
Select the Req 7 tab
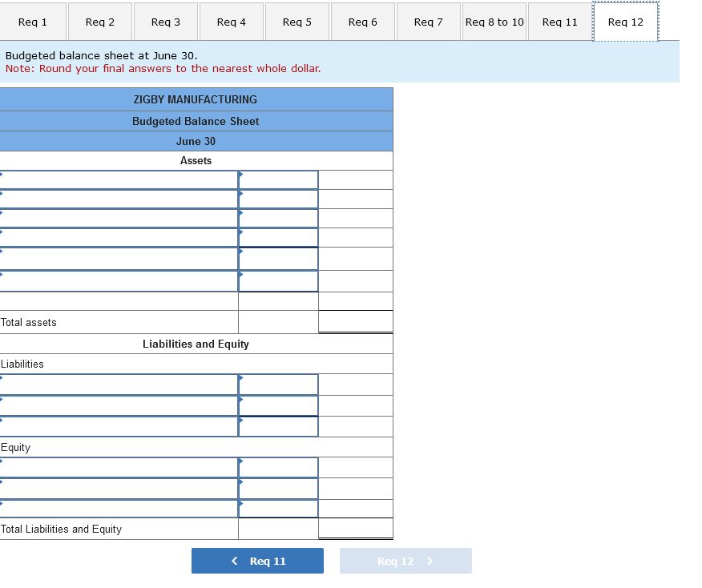click(429, 22)
